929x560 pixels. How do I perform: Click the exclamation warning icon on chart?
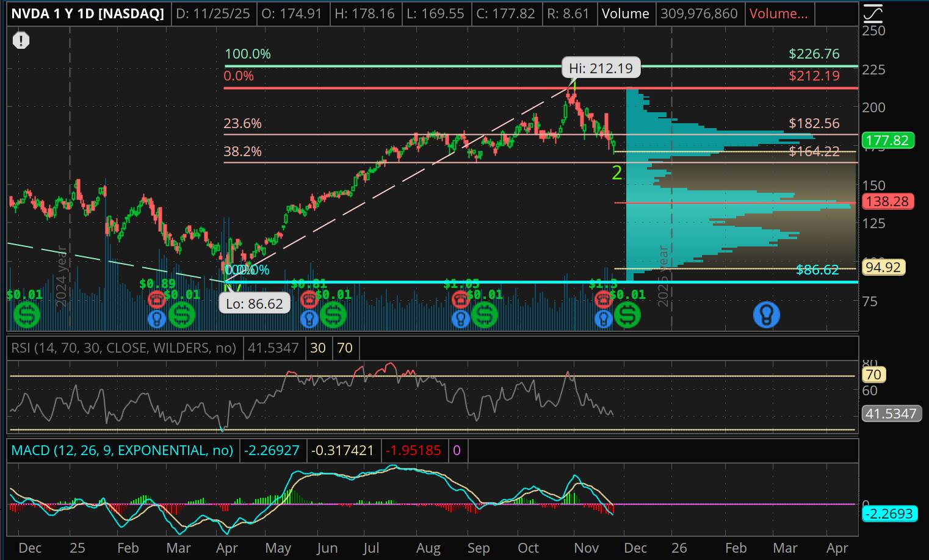pos(21,41)
